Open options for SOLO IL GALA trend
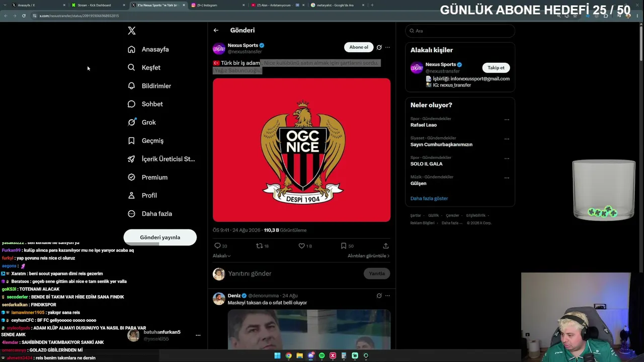 pos(507,158)
